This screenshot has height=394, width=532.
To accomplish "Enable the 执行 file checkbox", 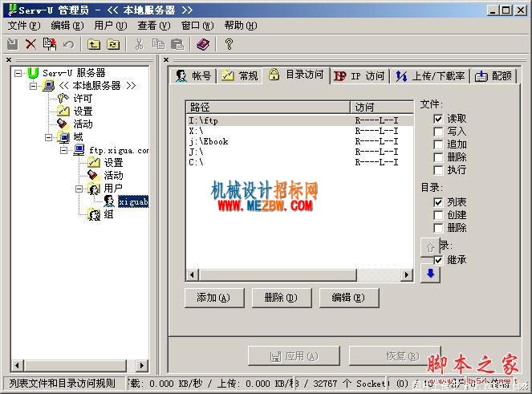I will pyautogui.click(x=438, y=170).
